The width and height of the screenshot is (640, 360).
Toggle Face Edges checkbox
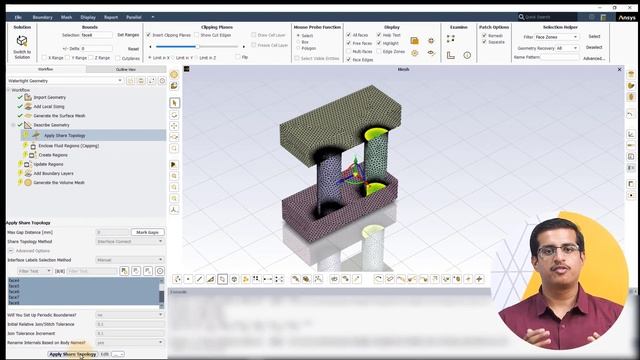(349, 60)
